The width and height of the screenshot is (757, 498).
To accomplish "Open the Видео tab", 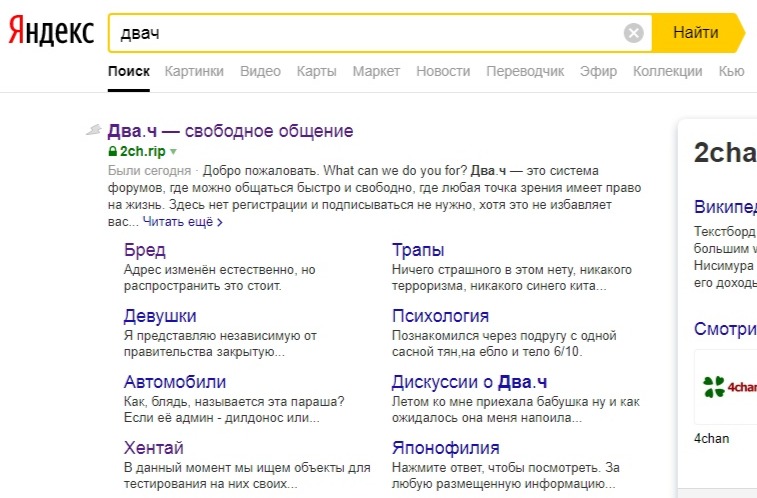I will click(260, 71).
